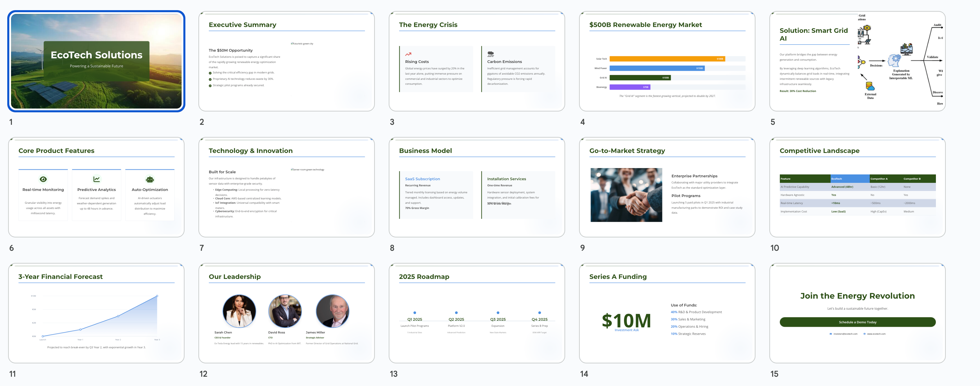
Task: Click the globe icon beside www.ecotech.com
Action: [864, 334]
